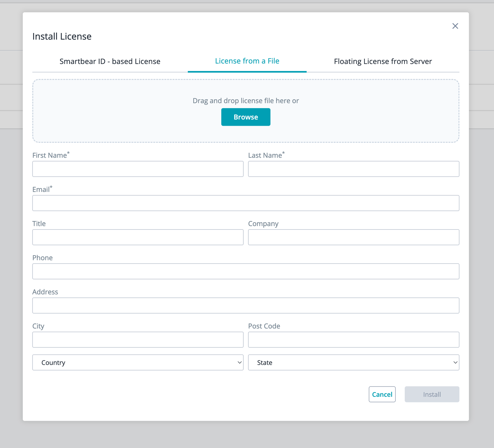
Task: Click the Browse button to choose license file
Action: 246,117
